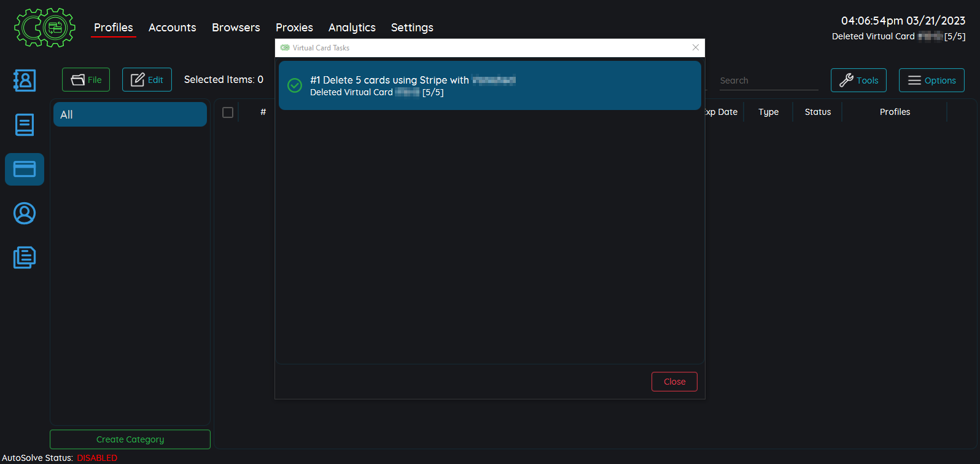
Task: Switch to the Accounts tab
Action: (173, 28)
